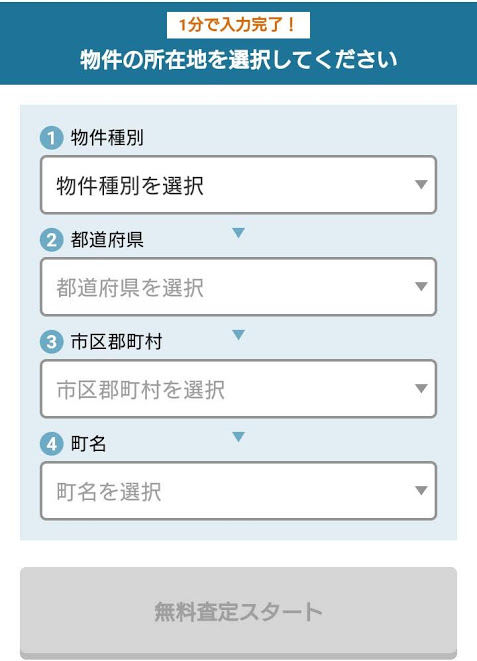Click the step 2 number badge
The width and height of the screenshot is (477, 661).
pyautogui.click(x=51, y=240)
